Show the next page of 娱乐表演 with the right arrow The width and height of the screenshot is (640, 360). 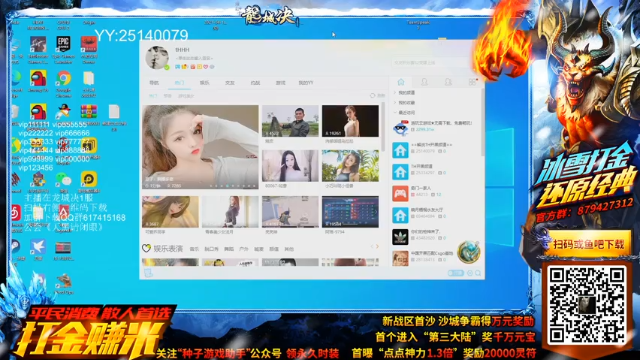[x=377, y=247]
